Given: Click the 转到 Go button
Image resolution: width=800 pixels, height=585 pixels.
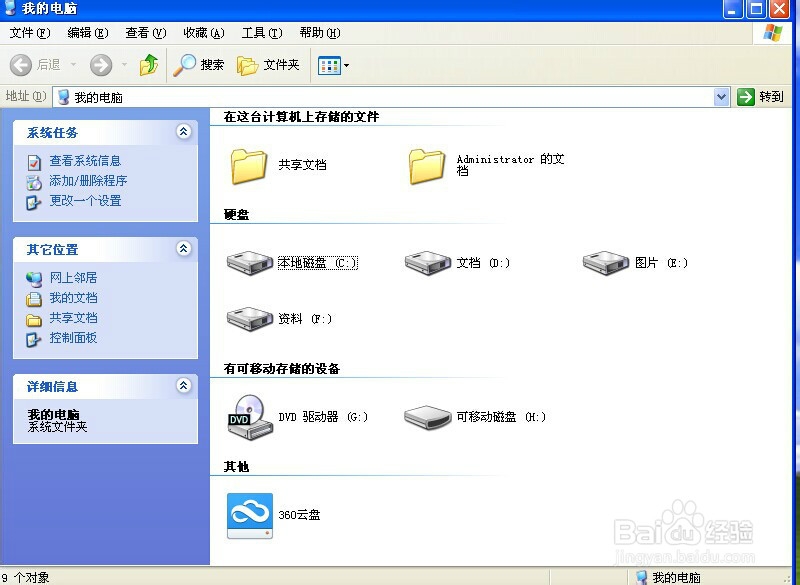Looking at the screenshot, I should point(761,96).
